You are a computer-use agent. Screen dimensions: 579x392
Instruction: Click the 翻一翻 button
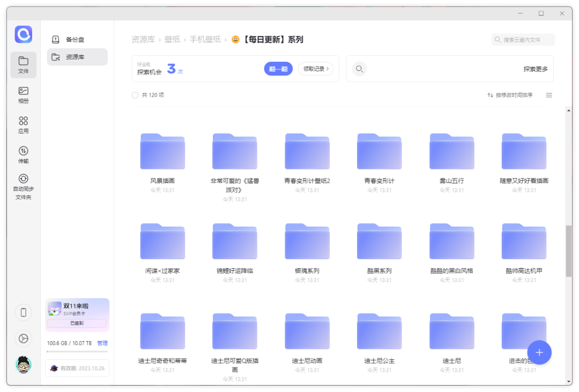coord(278,69)
